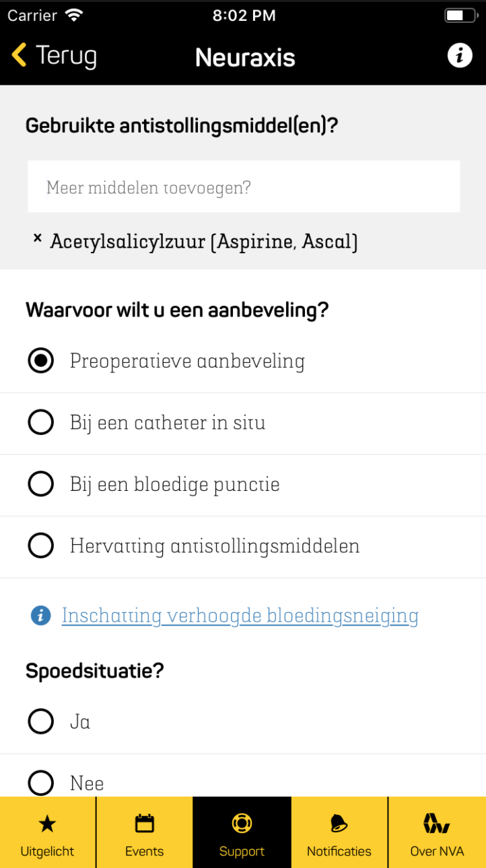Open Inschatting verhoogde bloedingsneiging link
Image resolution: width=486 pixels, height=868 pixels.
click(x=240, y=615)
